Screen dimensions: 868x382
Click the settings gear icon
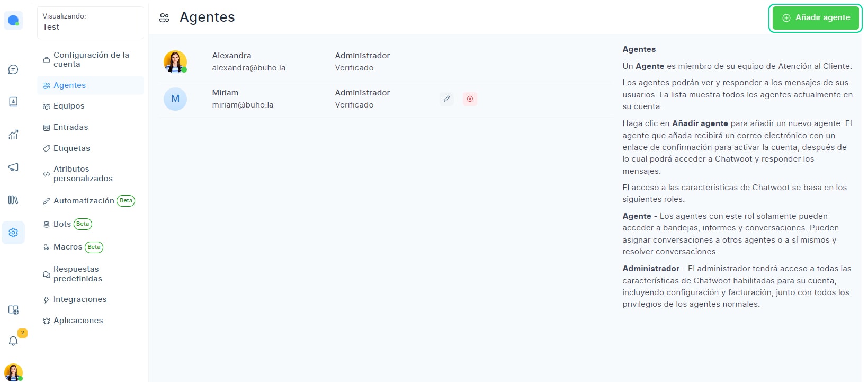point(13,233)
